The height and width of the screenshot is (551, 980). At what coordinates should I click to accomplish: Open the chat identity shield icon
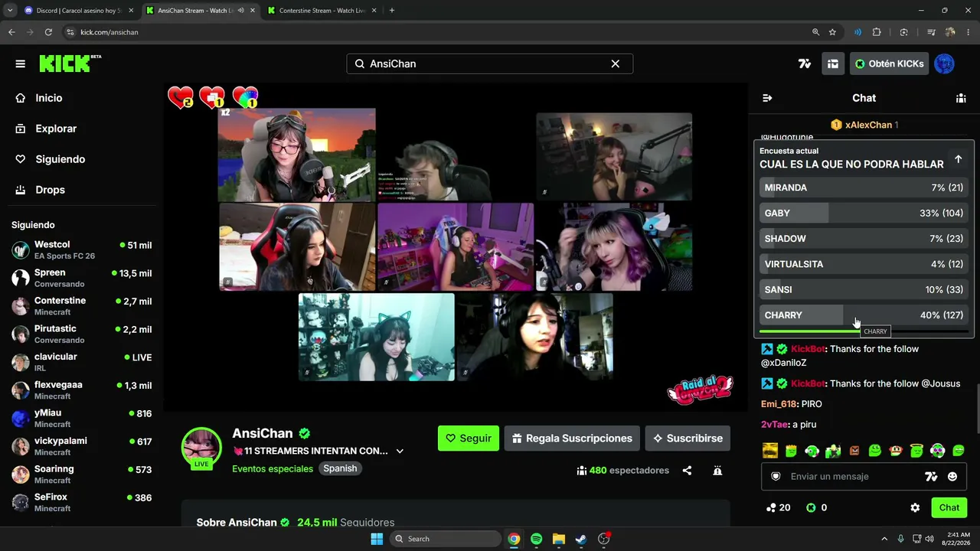click(x=776, y=476)
